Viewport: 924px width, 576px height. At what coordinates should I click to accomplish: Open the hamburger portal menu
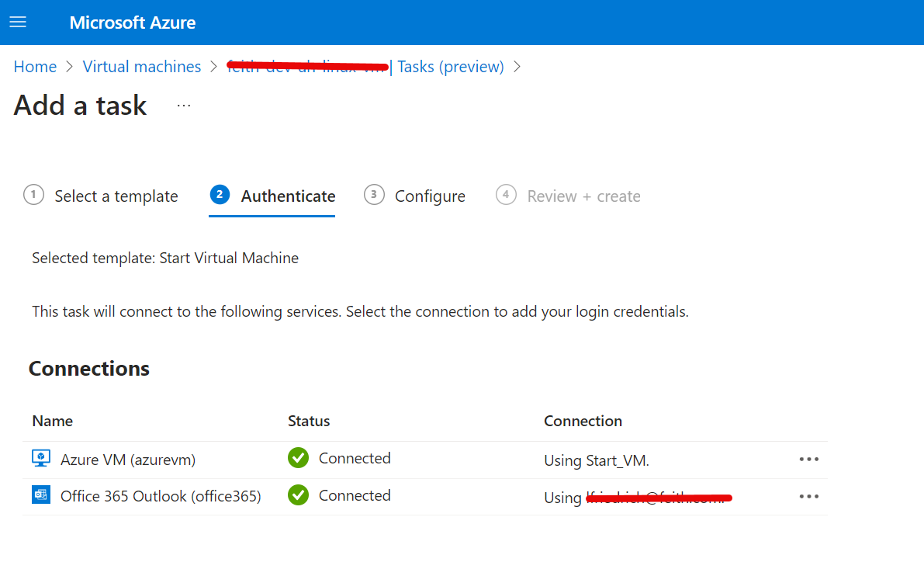(x=19, y=23)
